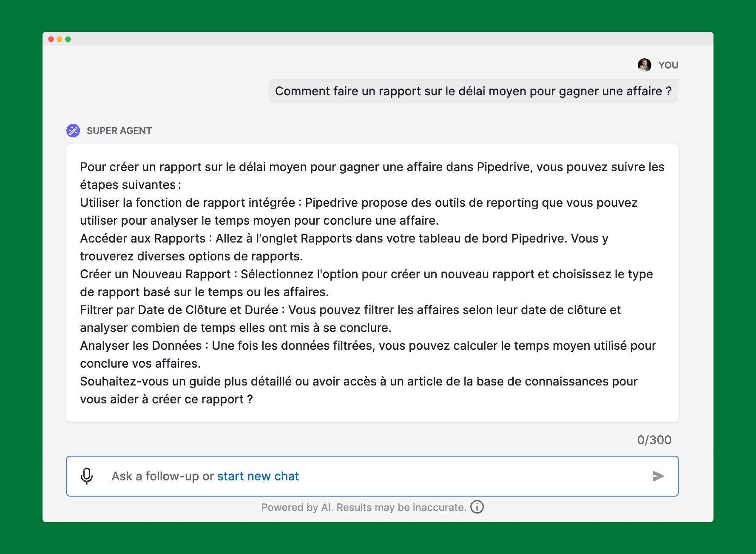Click the user avatar next to YOU
756x554 pixels.
pyautogui.click(x=644, y=65)
